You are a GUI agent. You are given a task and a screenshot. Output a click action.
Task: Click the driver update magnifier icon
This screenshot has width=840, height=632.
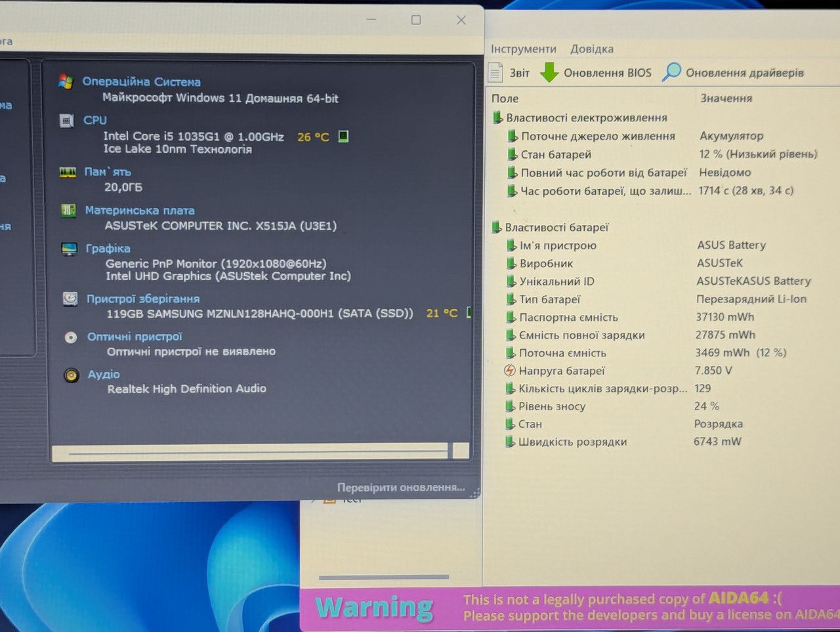[671, 72]
